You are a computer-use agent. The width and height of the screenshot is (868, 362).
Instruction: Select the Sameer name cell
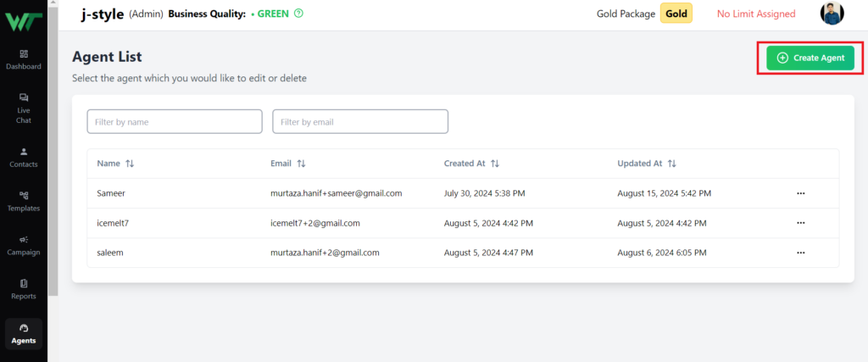point(111,193)
